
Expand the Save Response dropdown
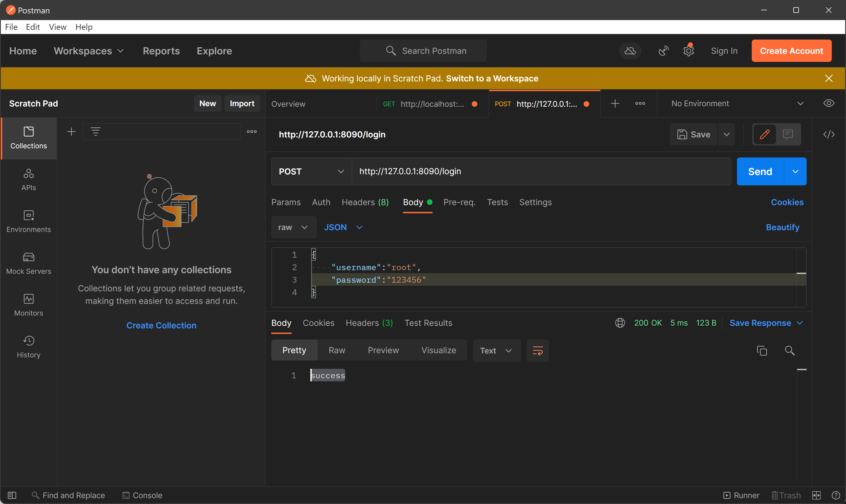click(766, 323)
